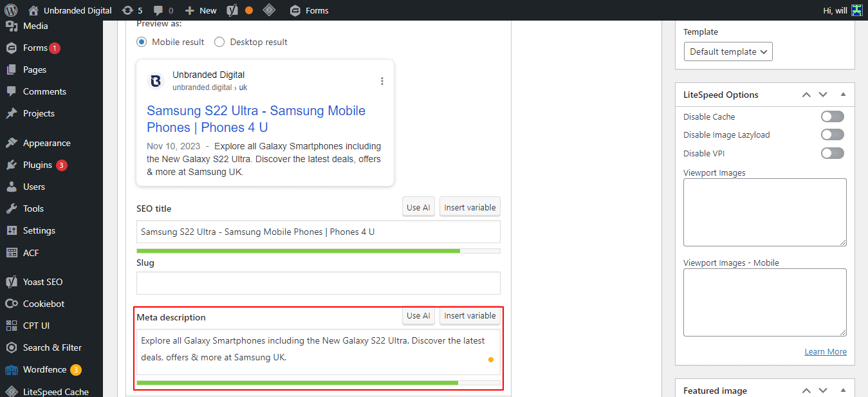868x397 pixels.
Task: Select the Mobile result radio button
Action: tap(142, 42)
